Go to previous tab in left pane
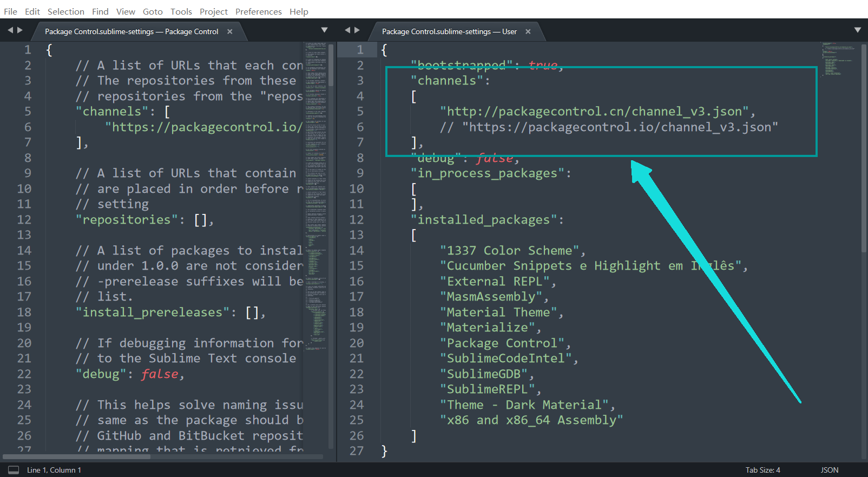The height and width of the screenshot is (477, 868). click(10, 30)
